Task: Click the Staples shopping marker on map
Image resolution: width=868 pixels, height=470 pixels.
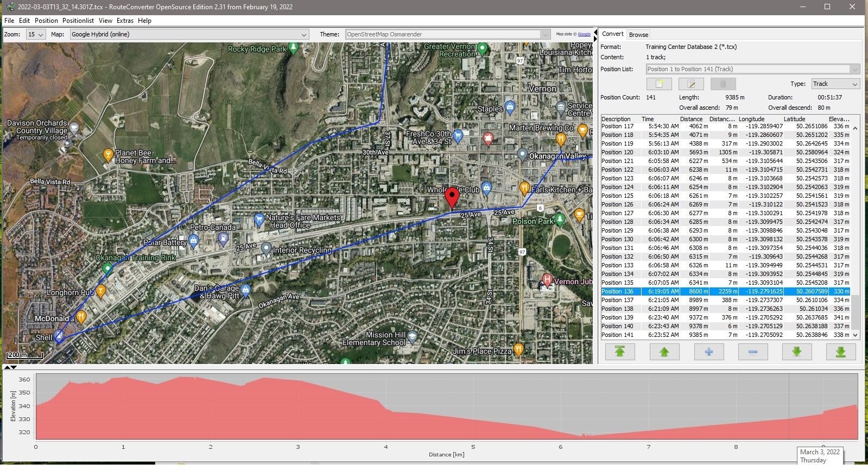Action: point(510,107)
